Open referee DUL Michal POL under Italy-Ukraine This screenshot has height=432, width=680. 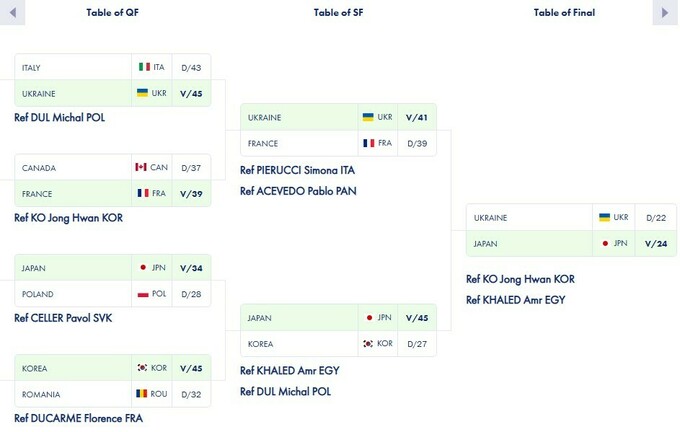coord(59,117)
